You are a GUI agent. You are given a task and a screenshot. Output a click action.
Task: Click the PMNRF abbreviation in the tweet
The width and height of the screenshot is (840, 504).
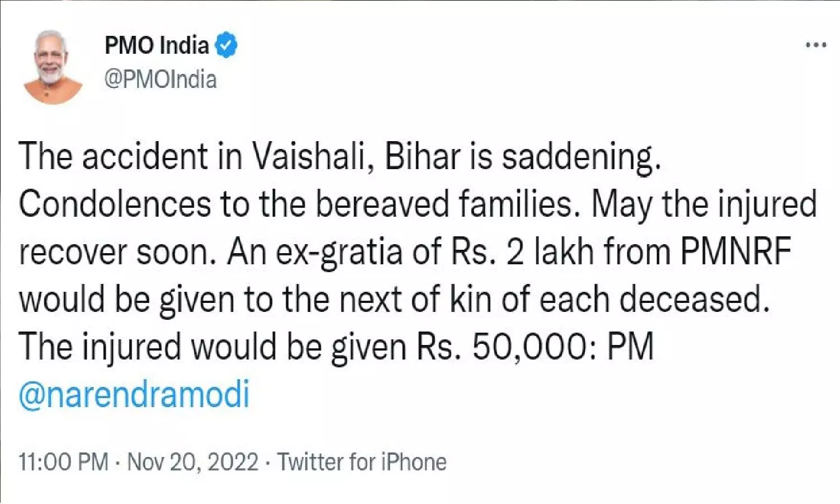tap(735, 251)
